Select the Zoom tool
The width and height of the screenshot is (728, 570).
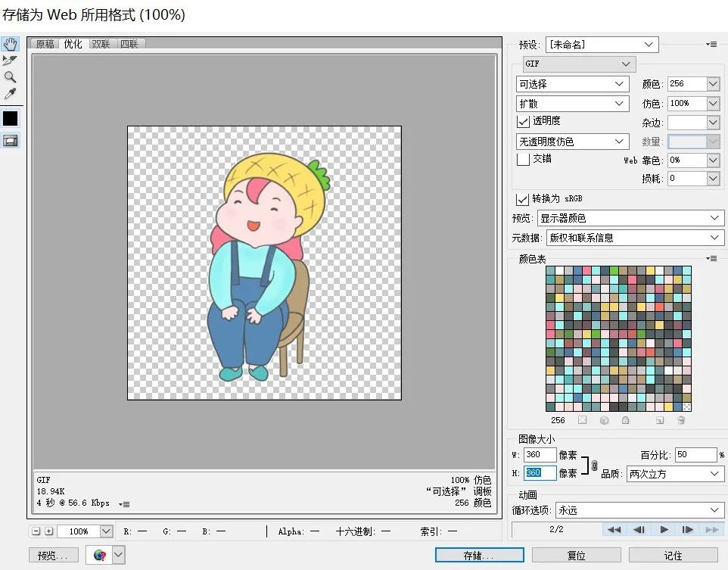pyautogui.click(x=10, y=77)
